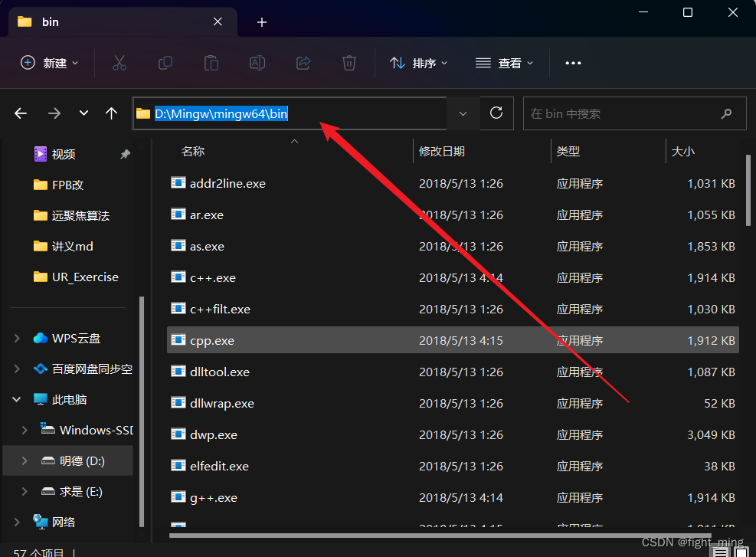Refresh the current folder
Viewport: 756px width, 557px height.
[x=496, y=113]
